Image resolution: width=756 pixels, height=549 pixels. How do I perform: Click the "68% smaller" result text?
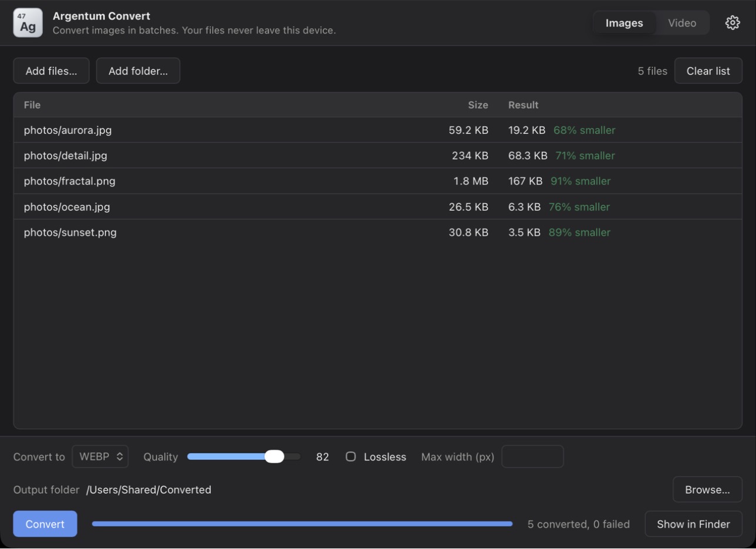point(585,130)
